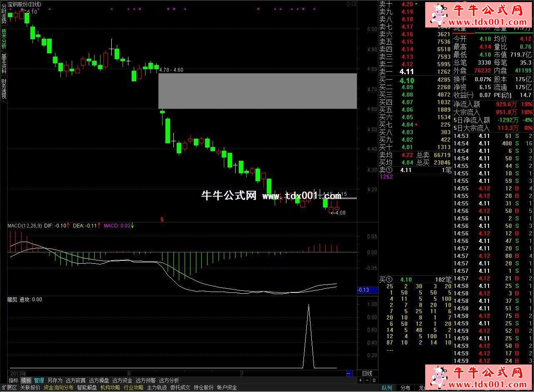Image resolution: width=534 pixels, height=392 pixels.
Task: Open the 基本资料 sidebar tab
Action: pos(4,64)
